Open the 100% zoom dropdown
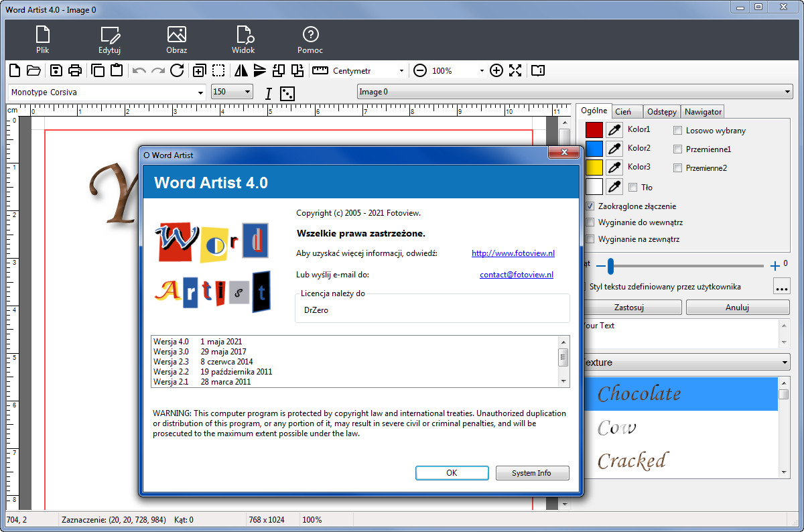Screen dimensions: 804x532 pos(481,70)
